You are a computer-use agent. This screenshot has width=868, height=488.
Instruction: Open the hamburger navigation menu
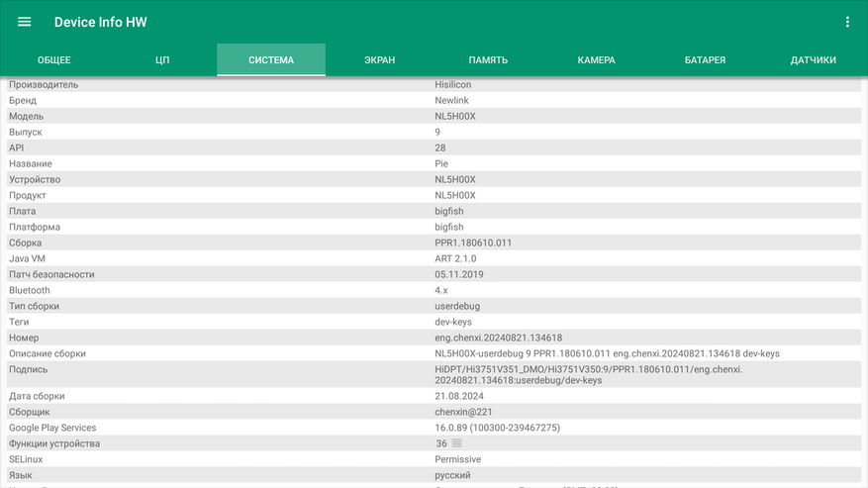25,22
